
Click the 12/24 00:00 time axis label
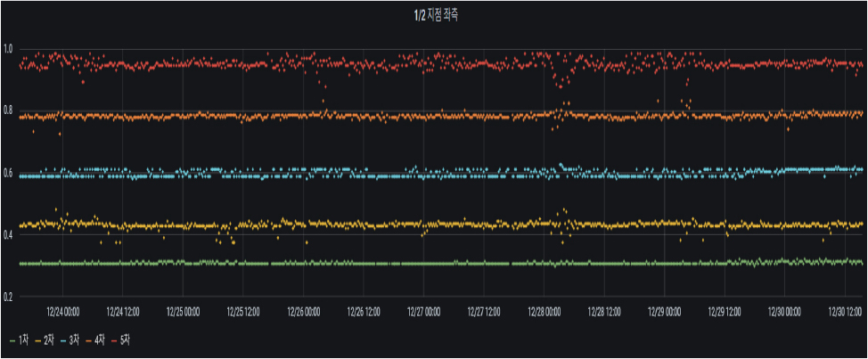point(62,311)
